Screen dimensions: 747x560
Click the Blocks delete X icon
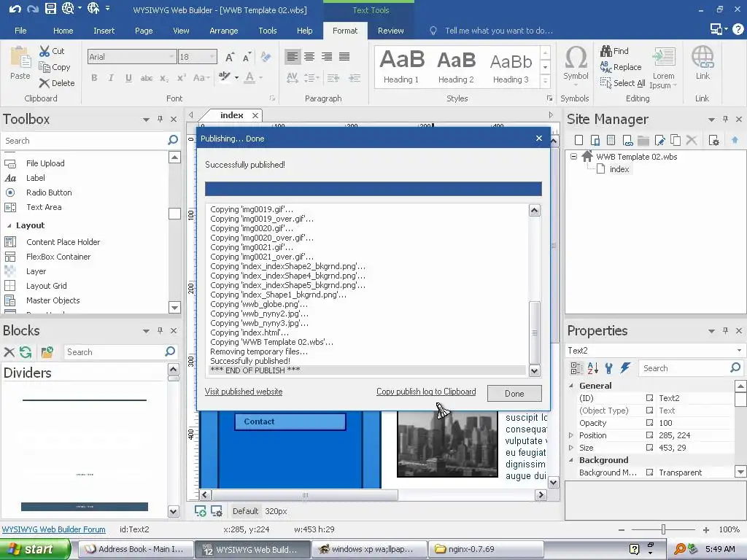(x=9, y=352)
